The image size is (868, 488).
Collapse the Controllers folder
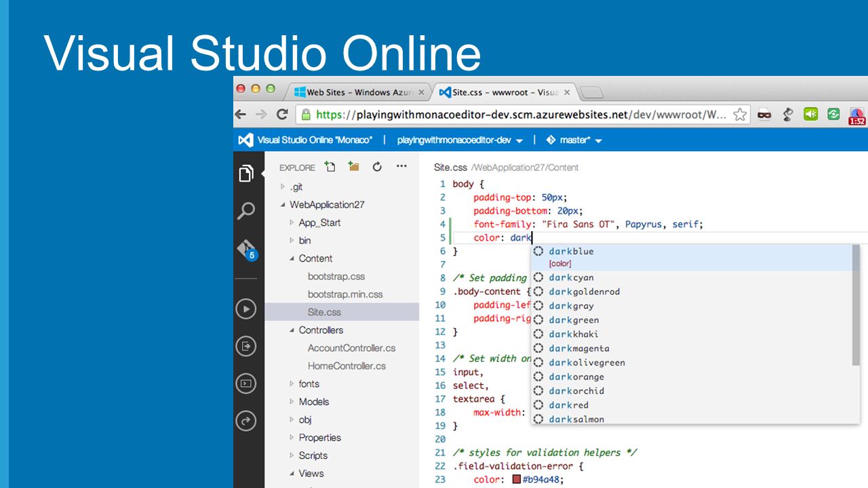coord(292,330)
